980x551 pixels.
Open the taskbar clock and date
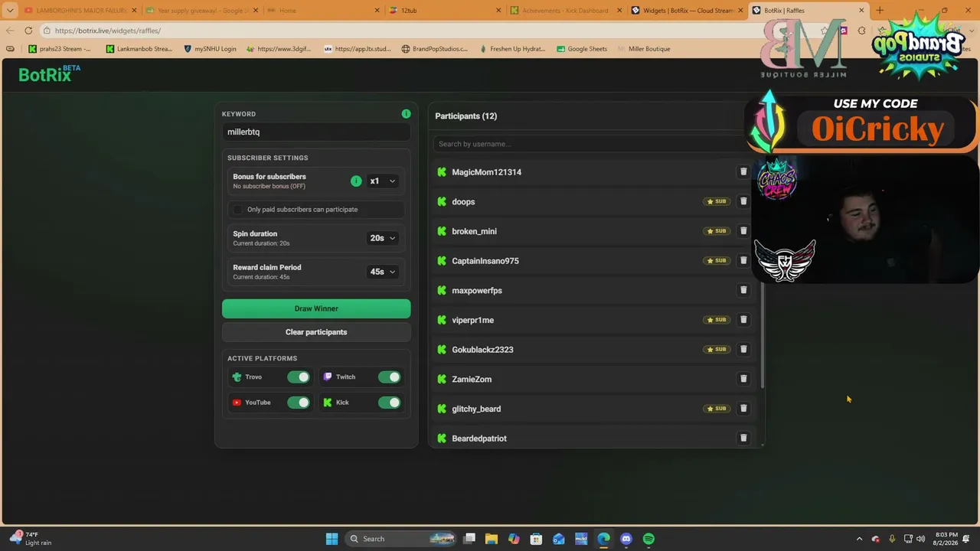946,539
